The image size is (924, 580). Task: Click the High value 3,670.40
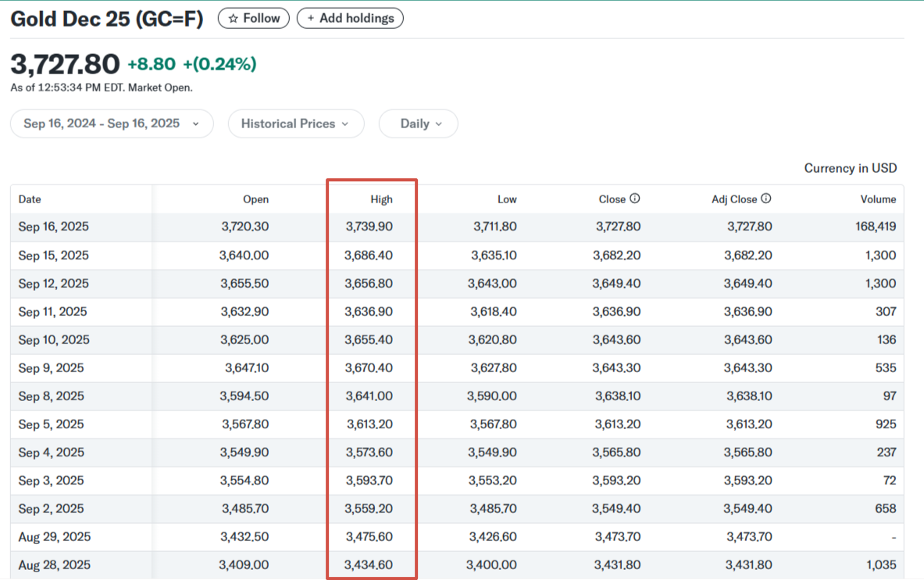(369, 368)
